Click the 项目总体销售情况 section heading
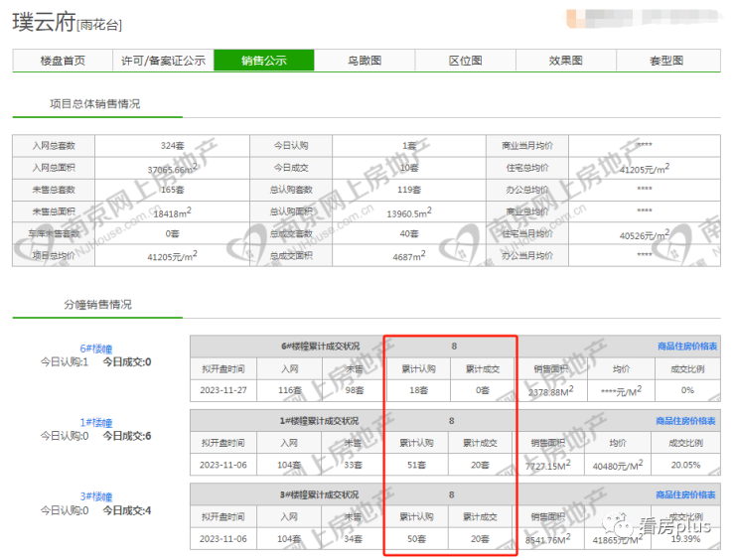 95,103
